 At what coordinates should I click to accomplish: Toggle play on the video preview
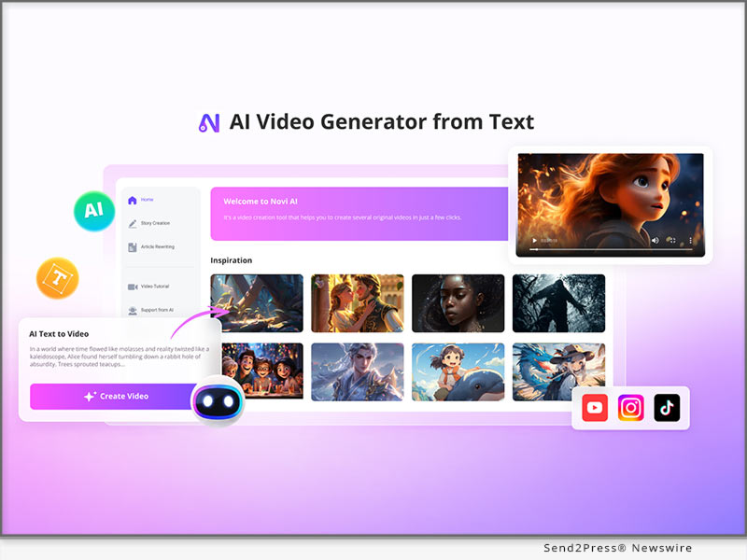[534, 240]
